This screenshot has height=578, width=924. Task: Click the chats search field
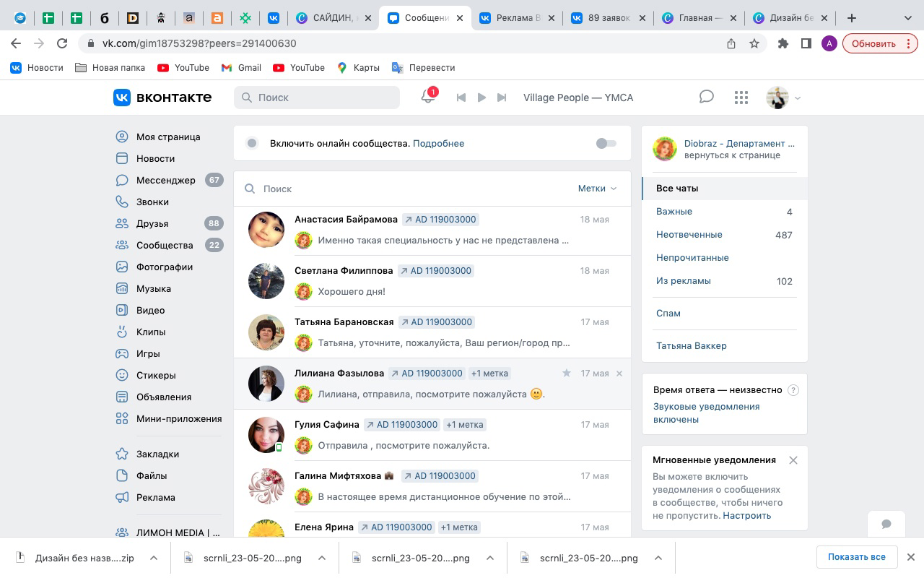coord(404,189)
